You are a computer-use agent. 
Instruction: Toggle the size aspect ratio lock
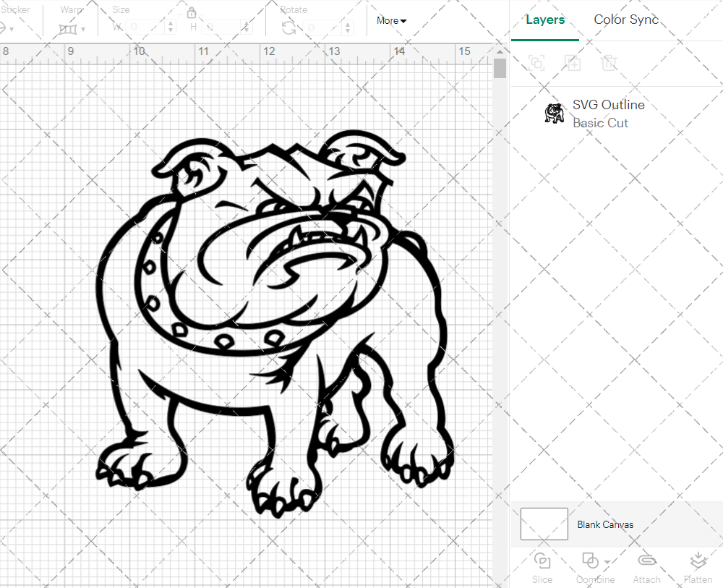(192, 12)
